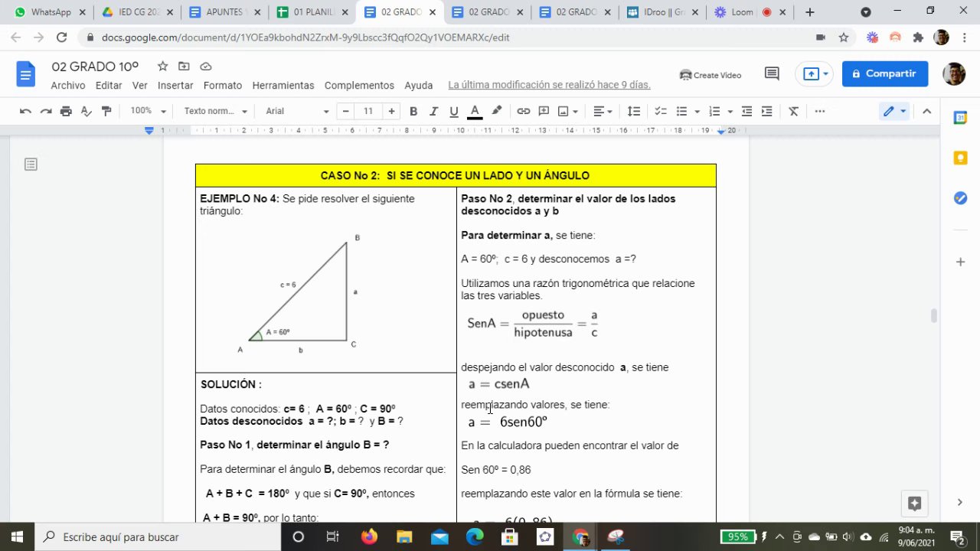The height and width of the screenshot is (551, 980).
Task: Open the insert image dropdown
Action: point(568,111)
